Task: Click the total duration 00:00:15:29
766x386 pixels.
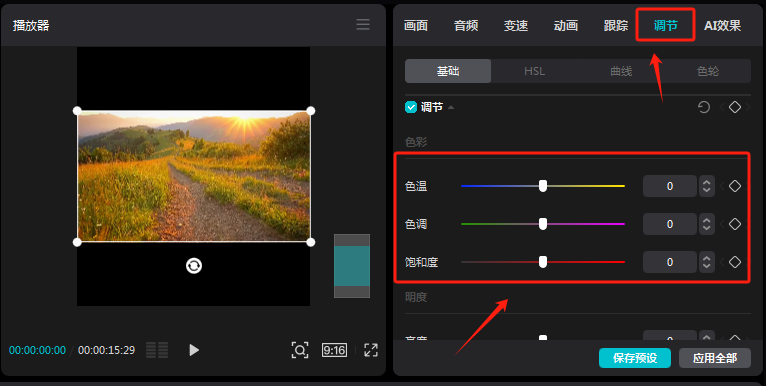Action: [x=106, y=350]
